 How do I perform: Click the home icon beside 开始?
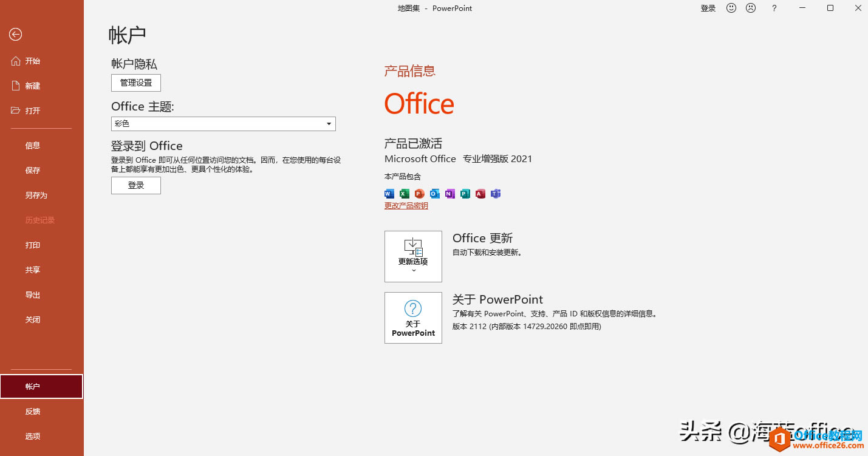[16, 61]
